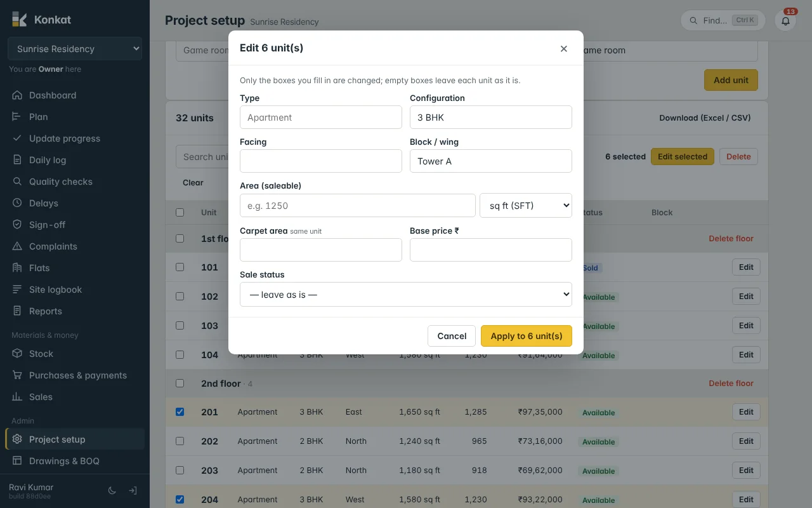Click the Quality checks icon

point(17,182)
